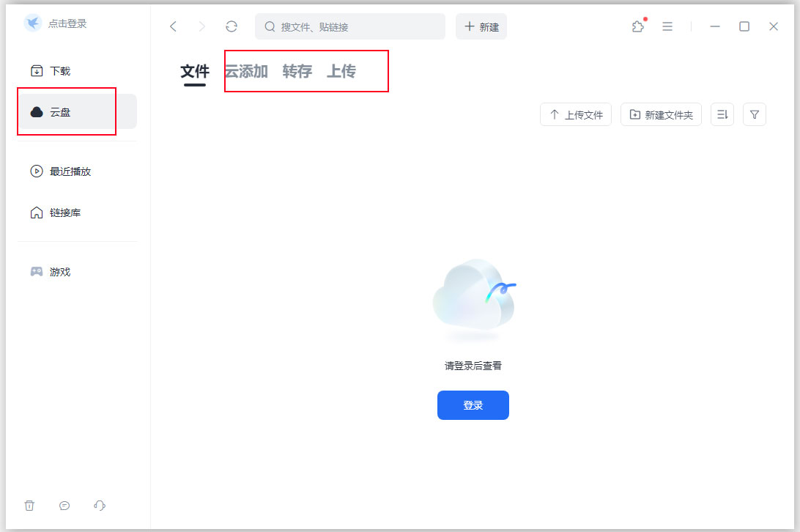Switch to the 云添加 (Cloud Add) tab
Viewport: 800px width, 532px height.
pos(245,71)
